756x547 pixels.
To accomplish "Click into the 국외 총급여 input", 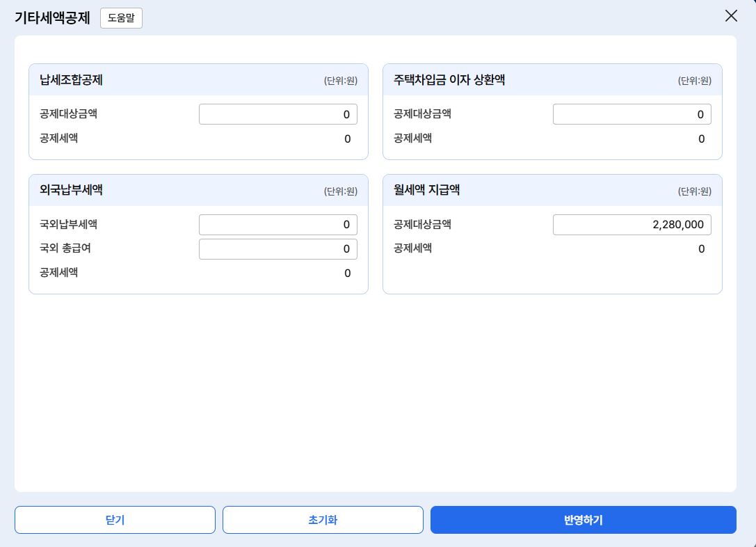I will point(278,249).
